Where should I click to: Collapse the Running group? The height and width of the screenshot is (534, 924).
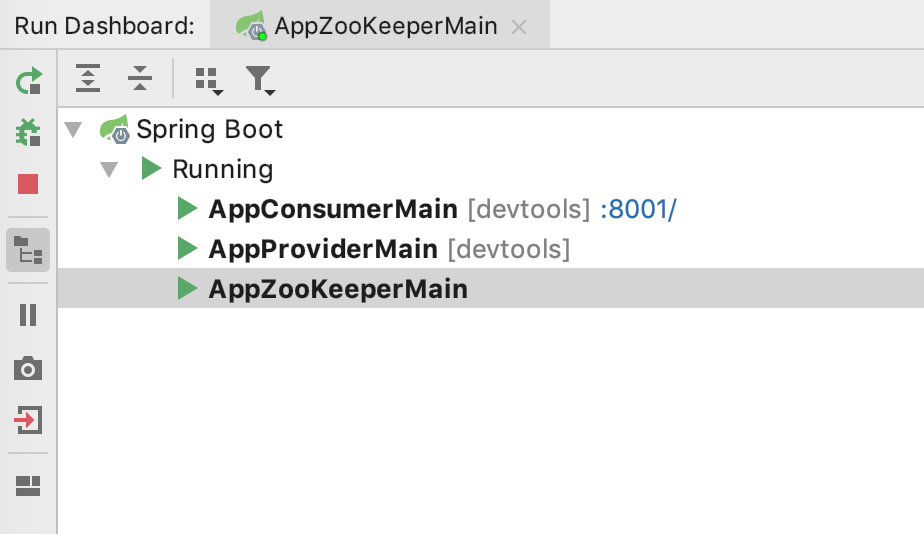click(109, 169)
